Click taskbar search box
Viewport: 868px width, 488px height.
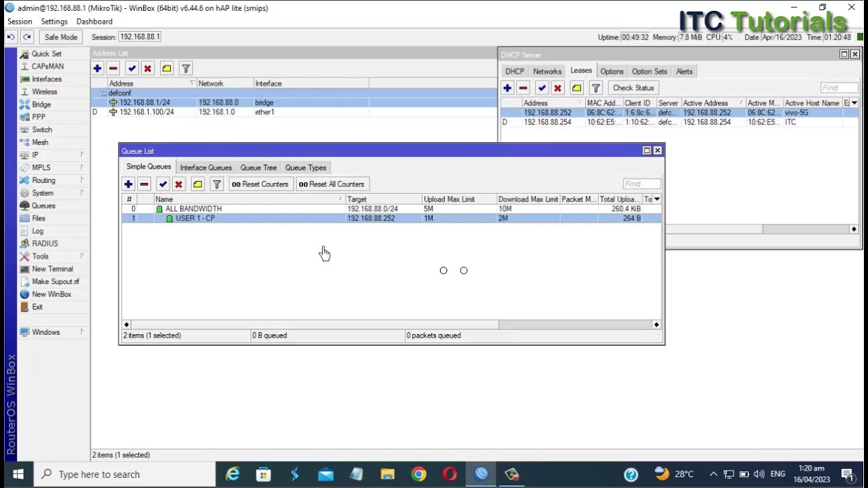pos(125,474)
